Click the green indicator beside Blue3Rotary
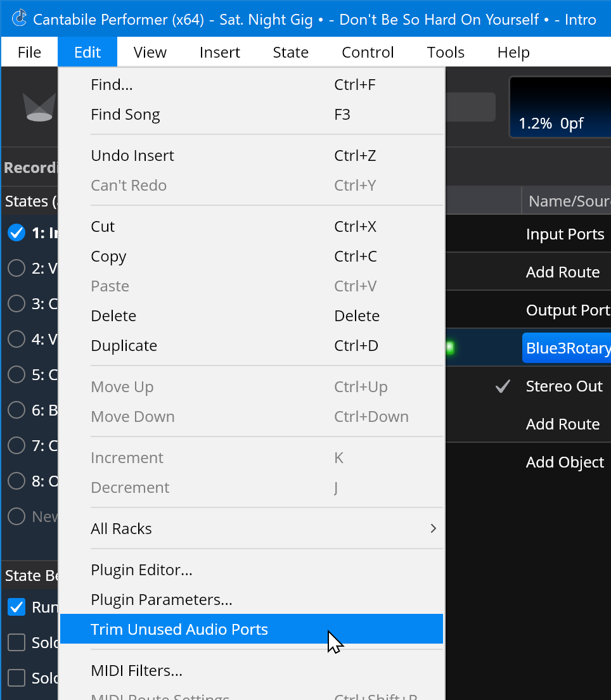 pyautogui.click(x=451, y=347)
